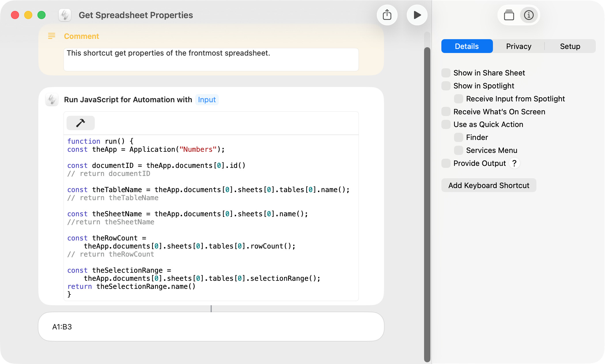Open the Setup tab

[570, 46]
